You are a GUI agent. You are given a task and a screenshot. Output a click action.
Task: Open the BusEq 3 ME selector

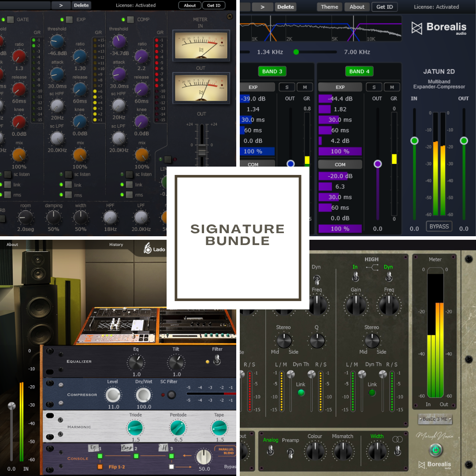click(x=435, y=419)
